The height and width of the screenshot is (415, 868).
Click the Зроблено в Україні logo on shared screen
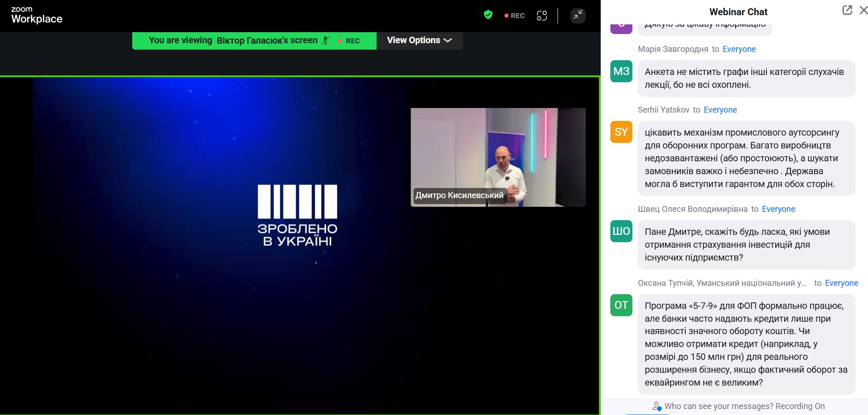point(297,215)
